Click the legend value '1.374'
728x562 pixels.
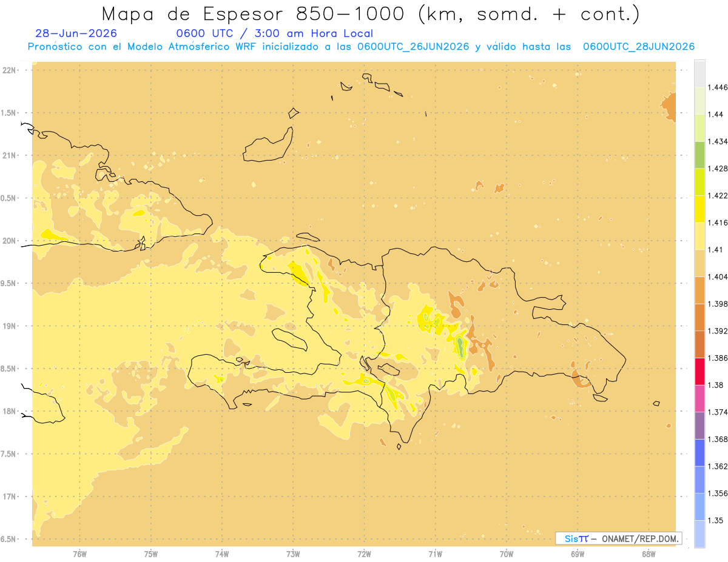coord(717,412)
